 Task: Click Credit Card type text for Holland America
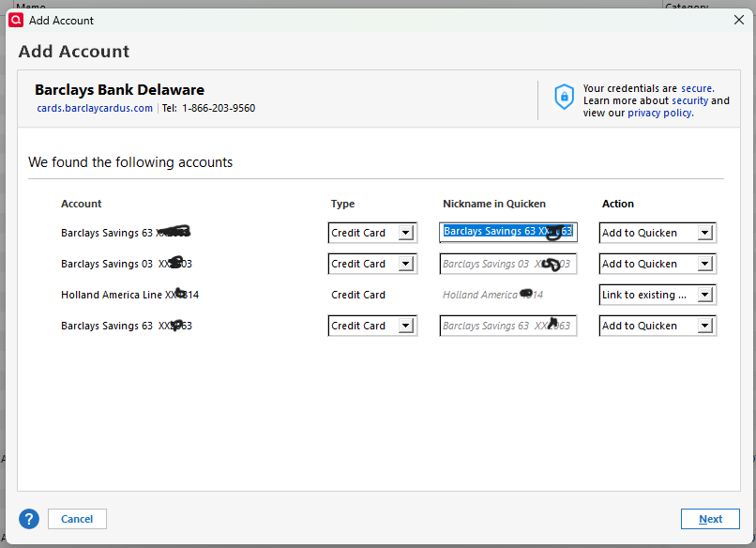358,295
